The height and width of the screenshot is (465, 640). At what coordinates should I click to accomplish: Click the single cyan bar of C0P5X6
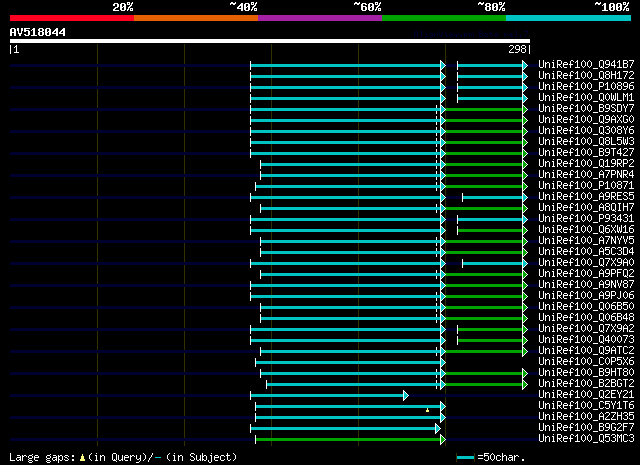pos(348,363)
